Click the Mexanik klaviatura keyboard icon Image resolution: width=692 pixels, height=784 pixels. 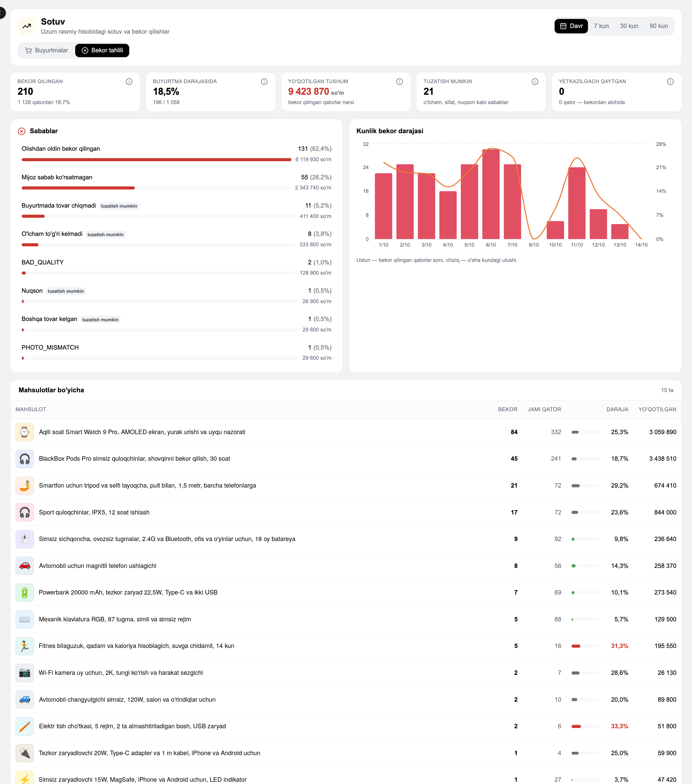tap(25, 619)
